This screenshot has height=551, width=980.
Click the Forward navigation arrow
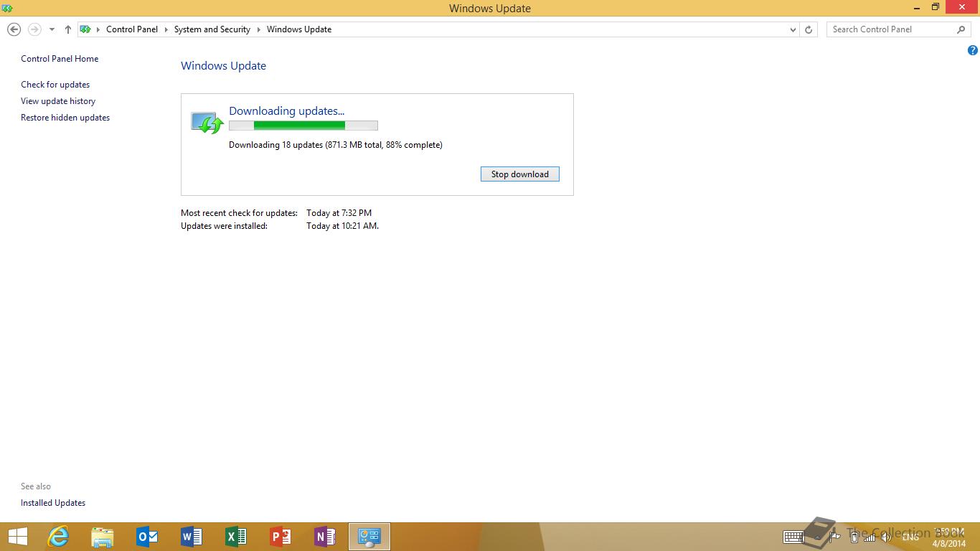pyautogui.click(x=34, y=29)
